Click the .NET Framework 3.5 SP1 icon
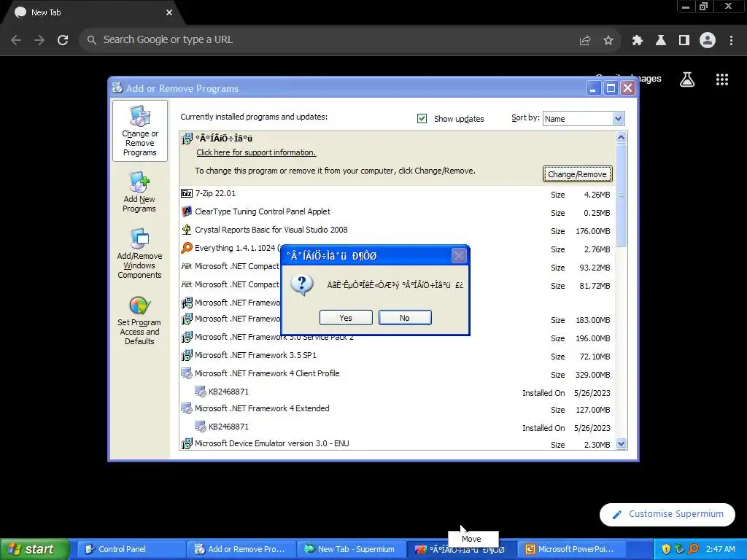Image resolution: width=747 pixels, height=560 pixels. tap(187, 355)
